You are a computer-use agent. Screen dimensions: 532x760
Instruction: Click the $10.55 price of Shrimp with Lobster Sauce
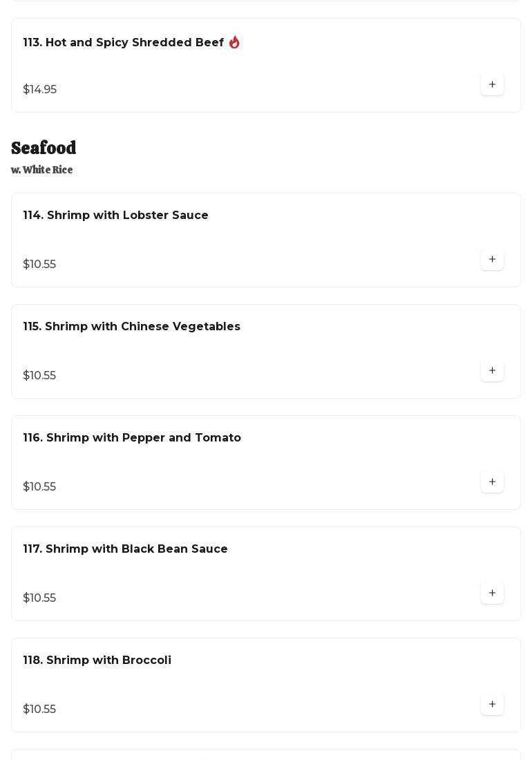39,265
